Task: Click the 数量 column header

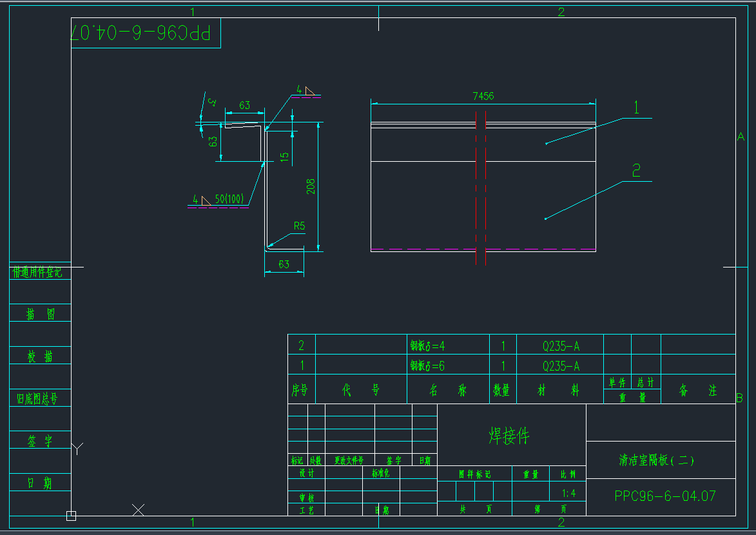Action: 501,390
